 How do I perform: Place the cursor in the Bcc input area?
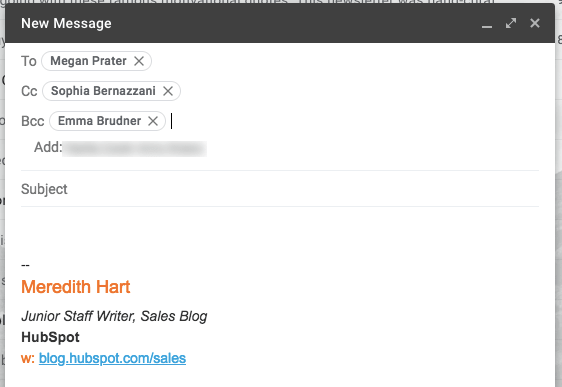click(x=355, y=121)
